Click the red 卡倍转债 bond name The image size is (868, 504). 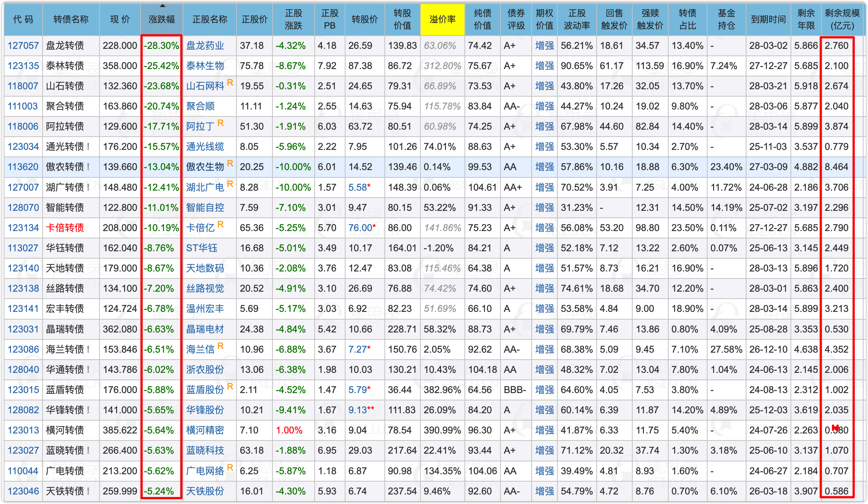(x=65, y=228)
